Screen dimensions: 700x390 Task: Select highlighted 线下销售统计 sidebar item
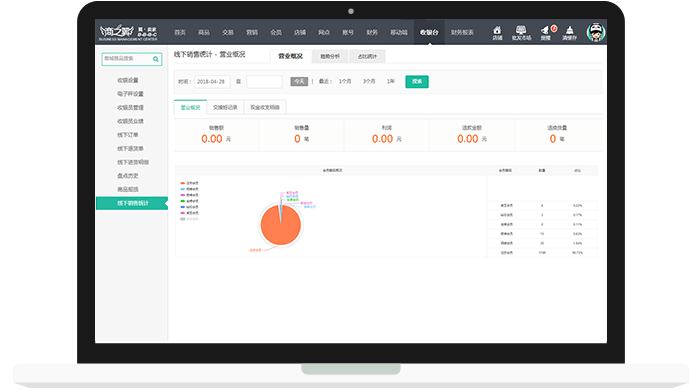point(132,203)
